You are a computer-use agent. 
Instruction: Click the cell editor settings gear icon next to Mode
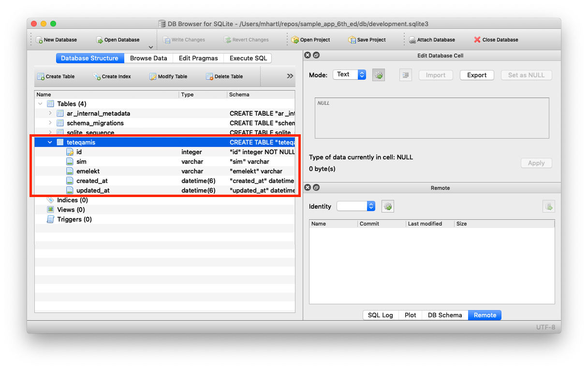pyautogui.click(x=379, y=75)
